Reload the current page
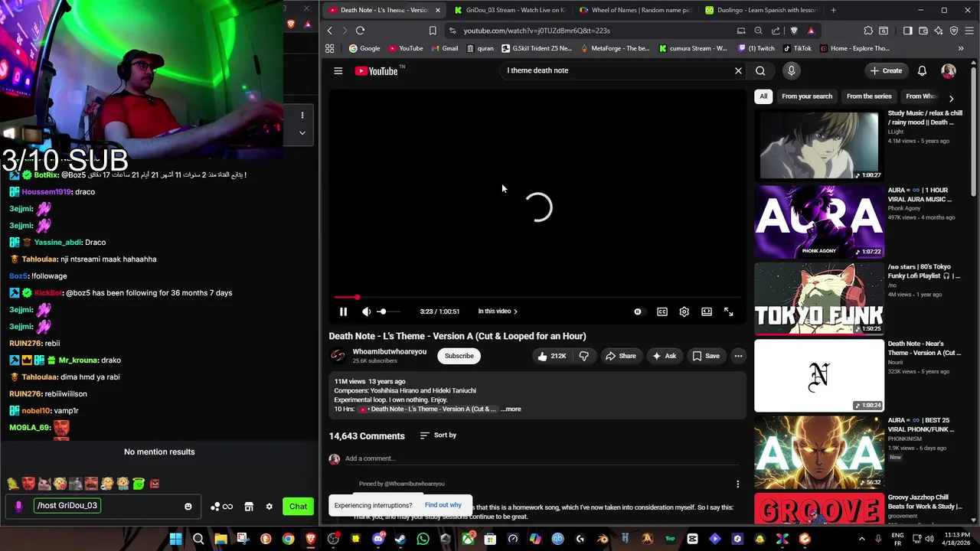980x551 pixels. click(x=360, y=31)
